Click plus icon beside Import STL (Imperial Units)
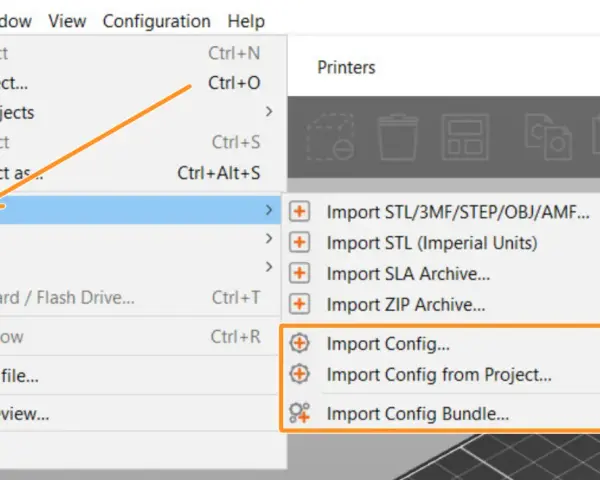600x480 pixels. (299, 243)
